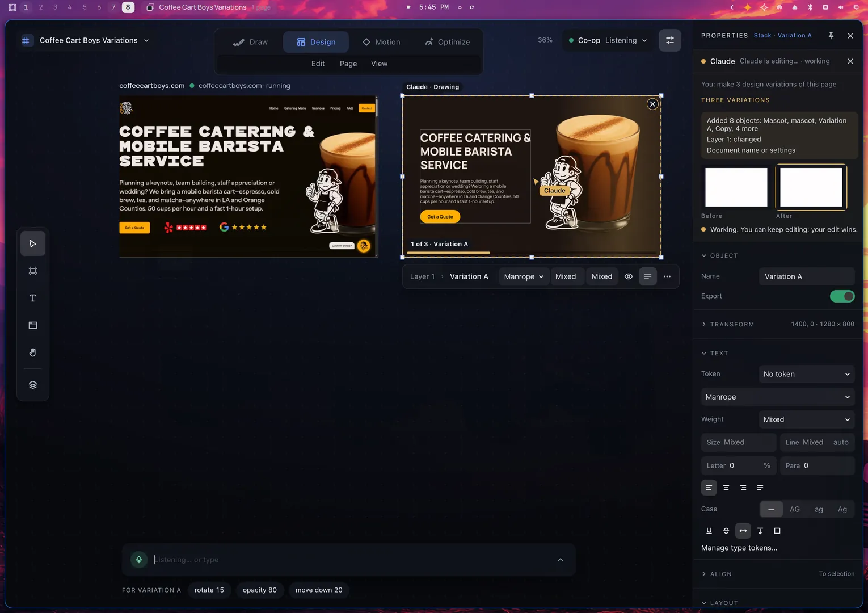Image resolution: width=868 pixels, height=613 pixels.
Task: Justify the text alignment
Action: [760, 488]
